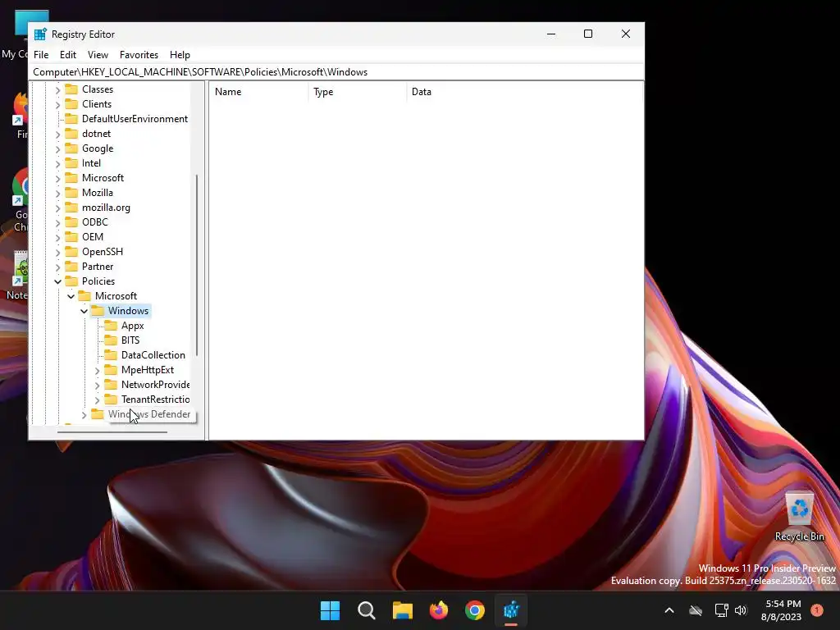Image resolution: width=840 pixels, height=630 pixels.
Task: Open the network status tray icon
Action: click(721, 610)
